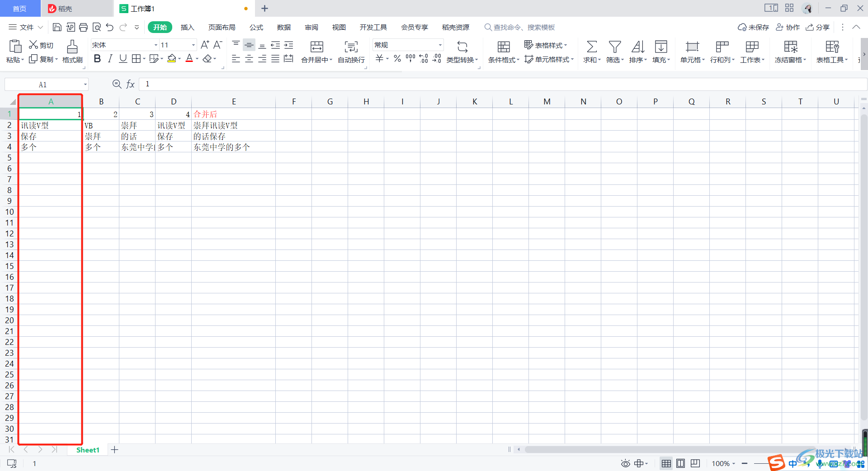Viewport: 868px width, 471px height.
Task: Click the Save icon in quick toolbar
Action: (x=57, y=27)
